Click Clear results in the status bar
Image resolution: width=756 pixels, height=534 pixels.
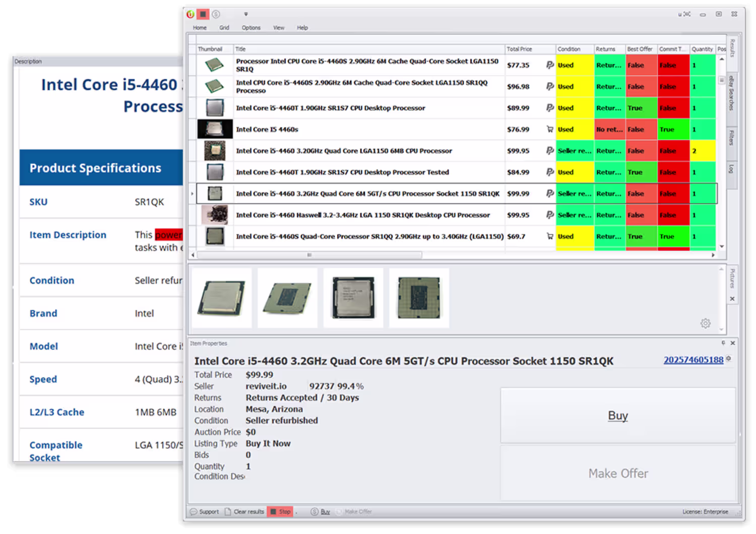pyautogui.click(x=244, y=512)
